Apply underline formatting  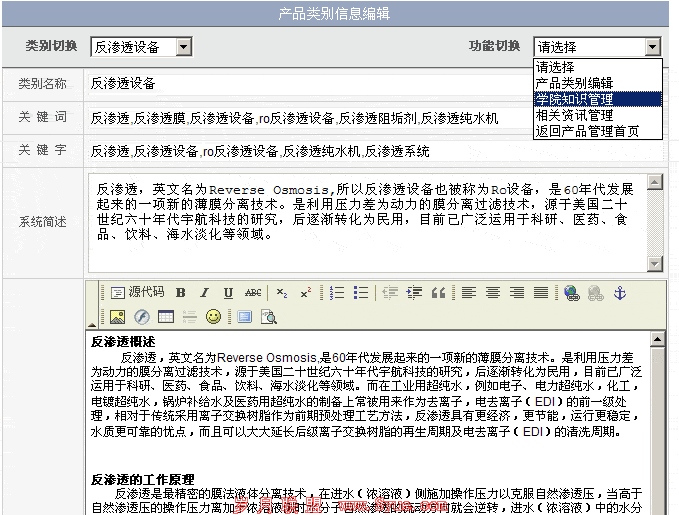(x=228, y=293)
